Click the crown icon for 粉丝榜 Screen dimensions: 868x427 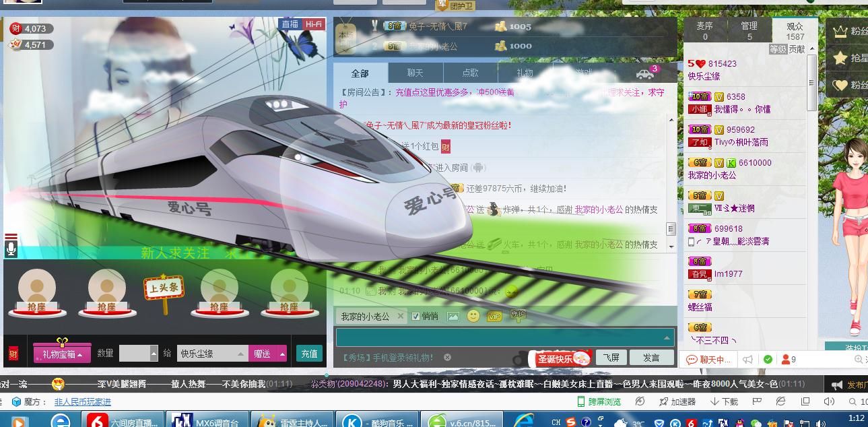840,31
